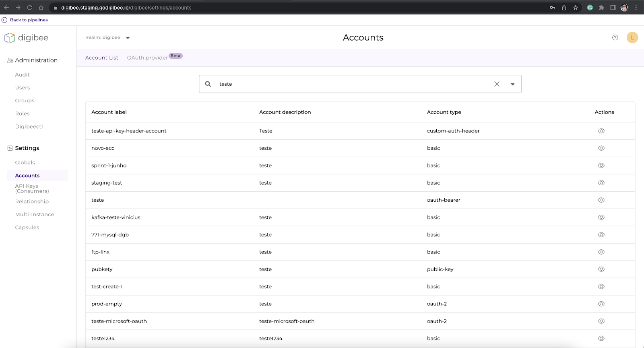Expand the Realm digibee dropdown

click(128, 38)
